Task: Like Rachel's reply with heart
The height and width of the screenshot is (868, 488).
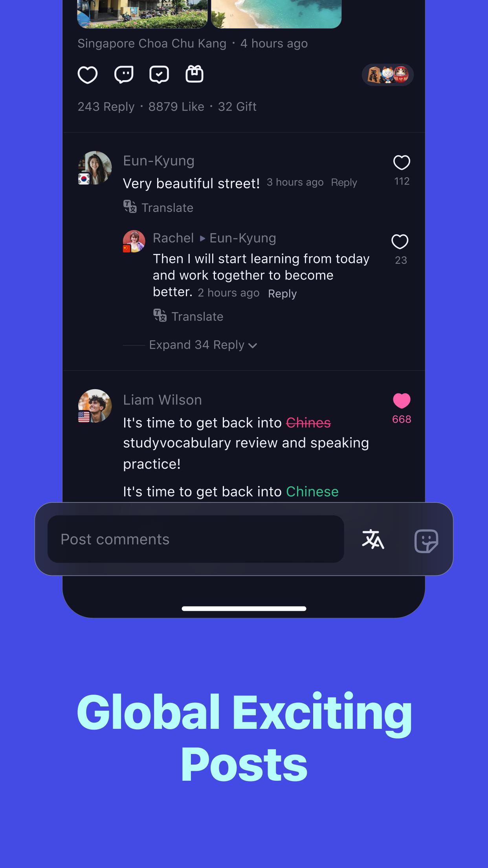Action: [400, 242]
